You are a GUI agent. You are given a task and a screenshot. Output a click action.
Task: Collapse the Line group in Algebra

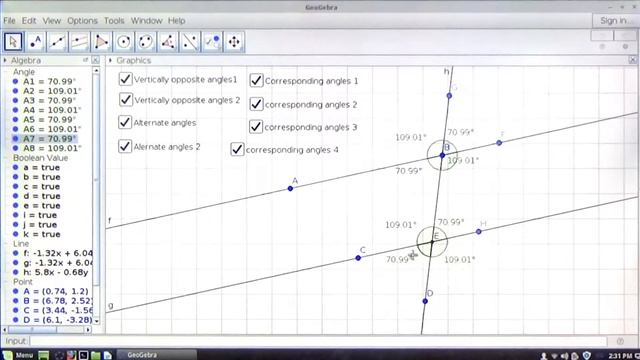point(7,244)
